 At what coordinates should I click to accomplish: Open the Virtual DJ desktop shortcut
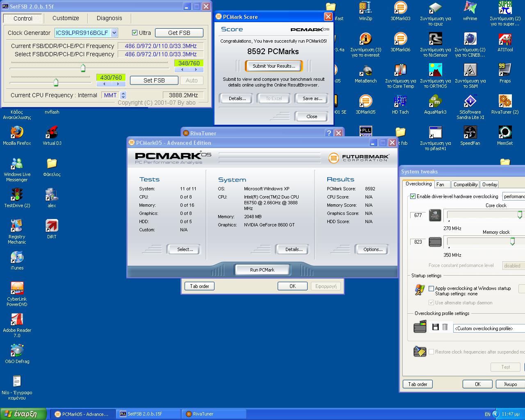coord(52,136)
